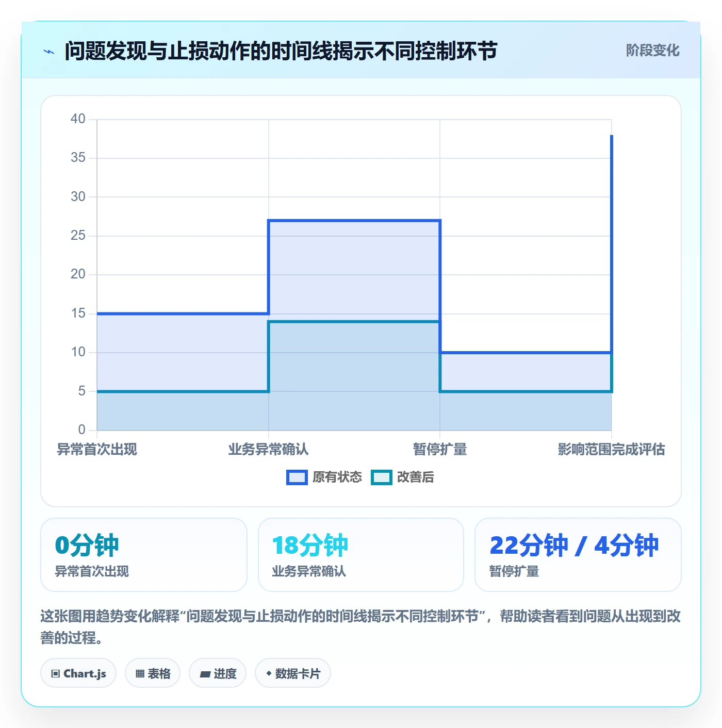Click the 原有状态 legend text
Image resolution: width=722 pixels, height=728 pixels.
pos(337,477)
